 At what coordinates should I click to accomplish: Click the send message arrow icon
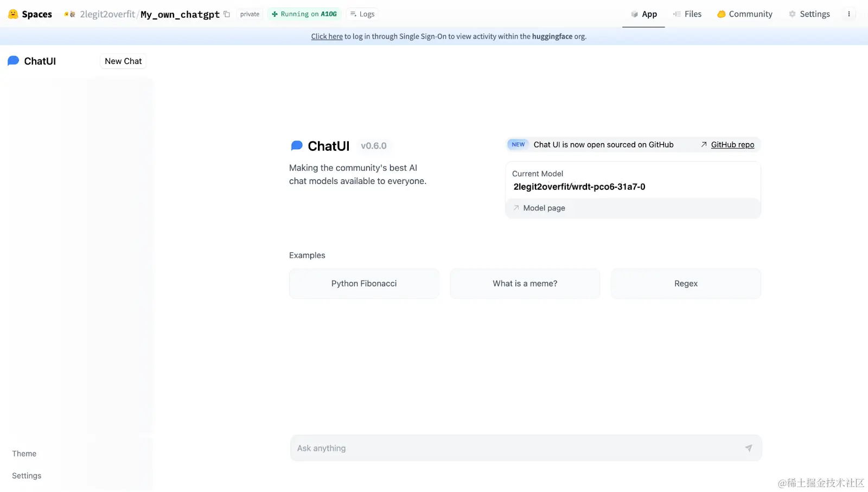pos(749,448)
